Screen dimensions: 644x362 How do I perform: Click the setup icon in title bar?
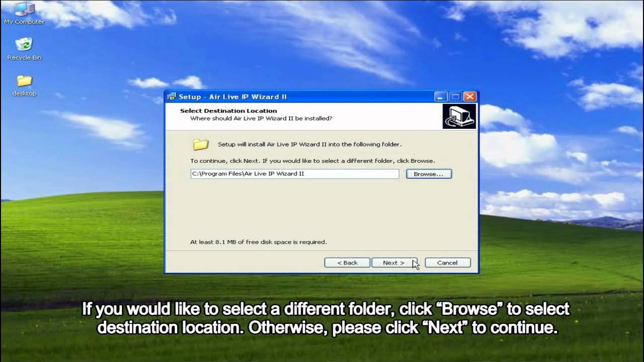click(172, 97)
